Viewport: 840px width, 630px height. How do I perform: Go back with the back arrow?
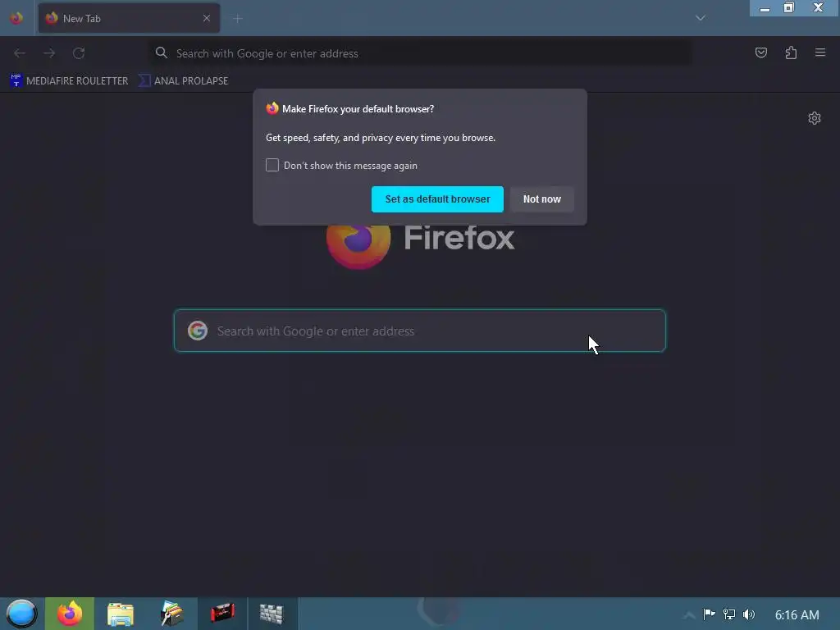pyautogui.click(x=20, y=53)
